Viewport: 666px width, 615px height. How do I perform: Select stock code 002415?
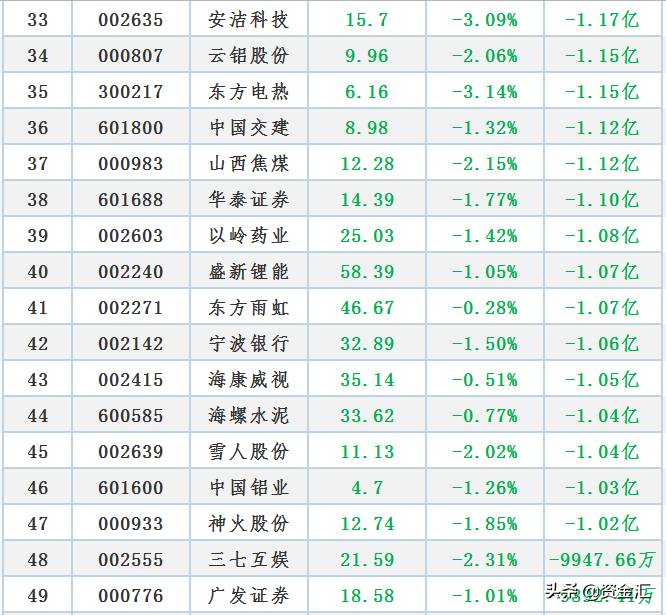(x=131, y=380)
